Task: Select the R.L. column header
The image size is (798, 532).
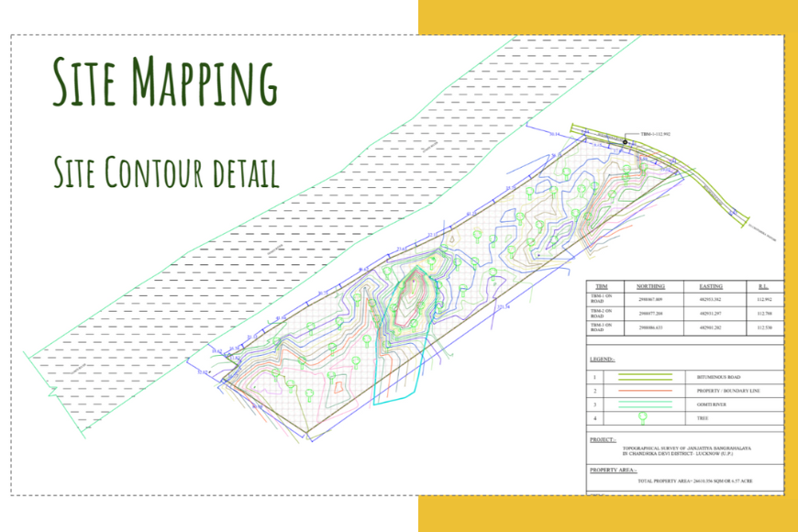Action: [763, 286]
